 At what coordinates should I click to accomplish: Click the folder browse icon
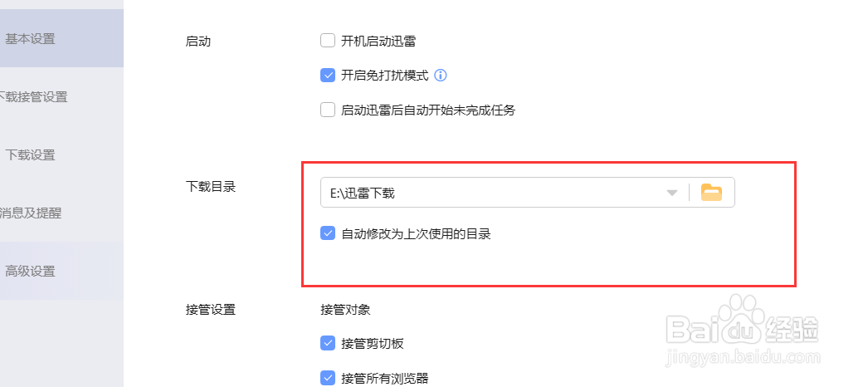tap(711, 193)
